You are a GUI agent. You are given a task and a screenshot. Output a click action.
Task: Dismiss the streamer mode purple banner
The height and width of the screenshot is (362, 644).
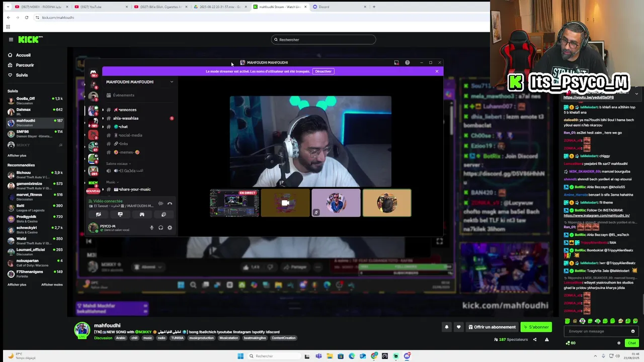coord(437,71)
